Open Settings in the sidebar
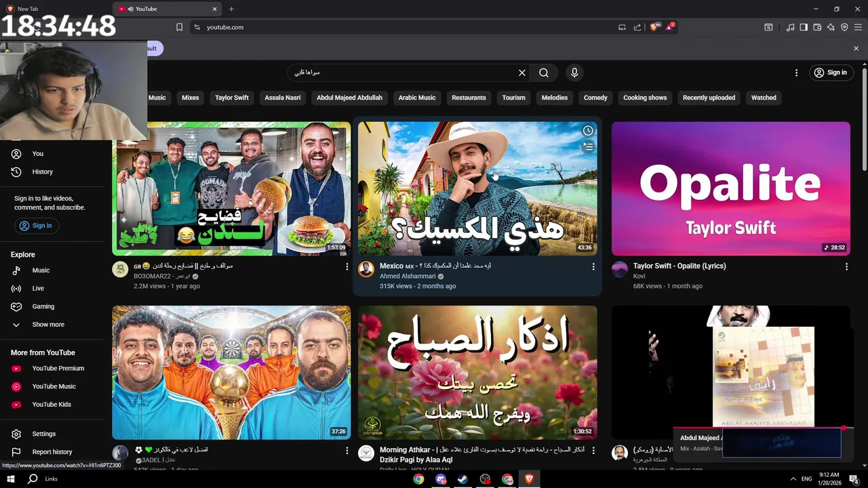The height and width of the screenshot is (488, 868). (x=43, y=434)
